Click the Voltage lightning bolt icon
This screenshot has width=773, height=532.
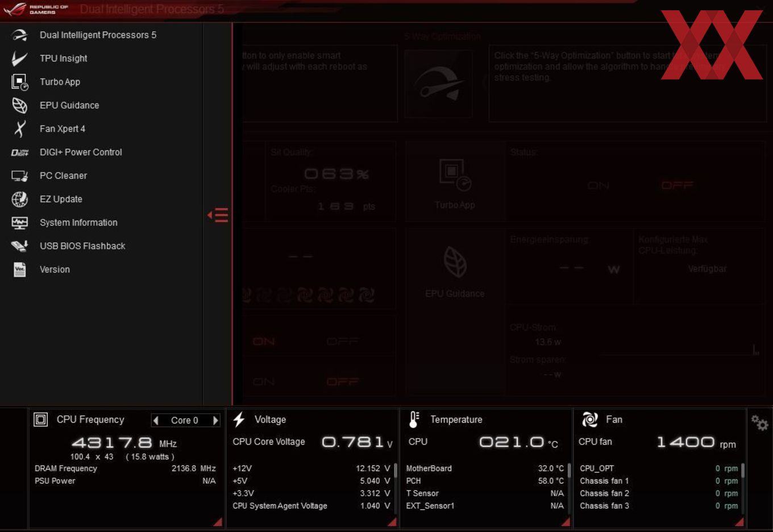[x=239, y=419]
